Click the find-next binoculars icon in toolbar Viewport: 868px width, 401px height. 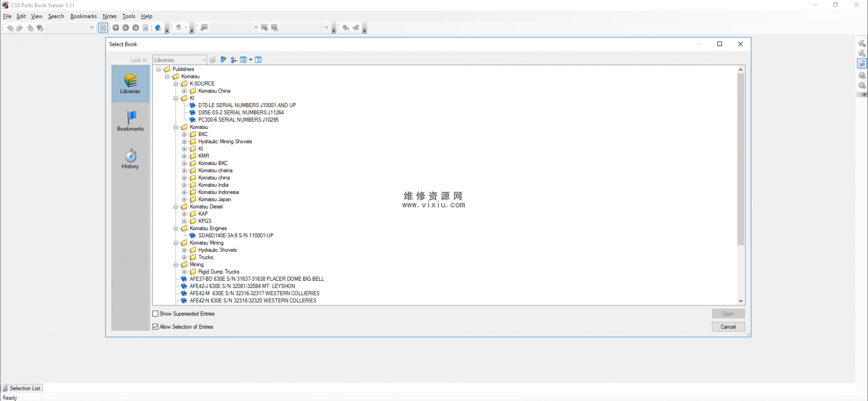tap(356, 28)
